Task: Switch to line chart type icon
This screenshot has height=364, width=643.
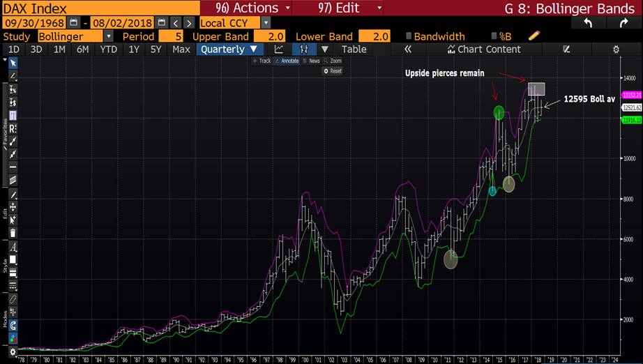Action: [x=279, y=50]
